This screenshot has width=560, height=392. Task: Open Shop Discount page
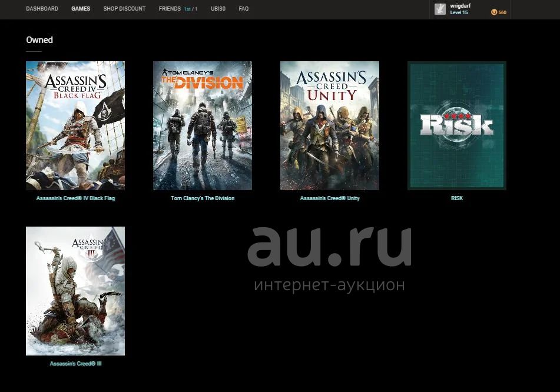coord(124,9)
